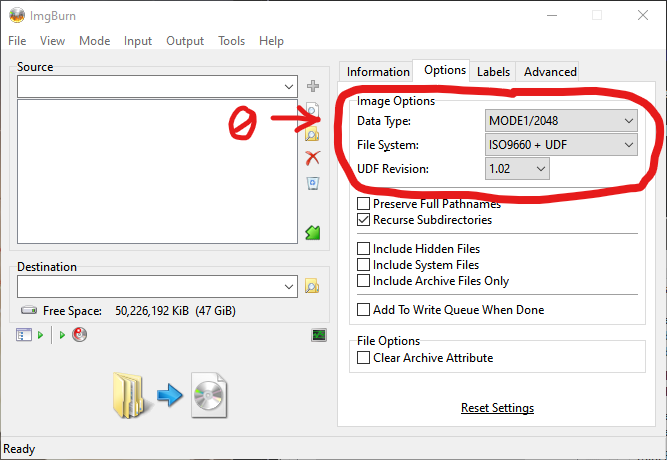Open the disc layout editor icon
The width and height of the screenshot is (667, 460).
tap(24, 335)
